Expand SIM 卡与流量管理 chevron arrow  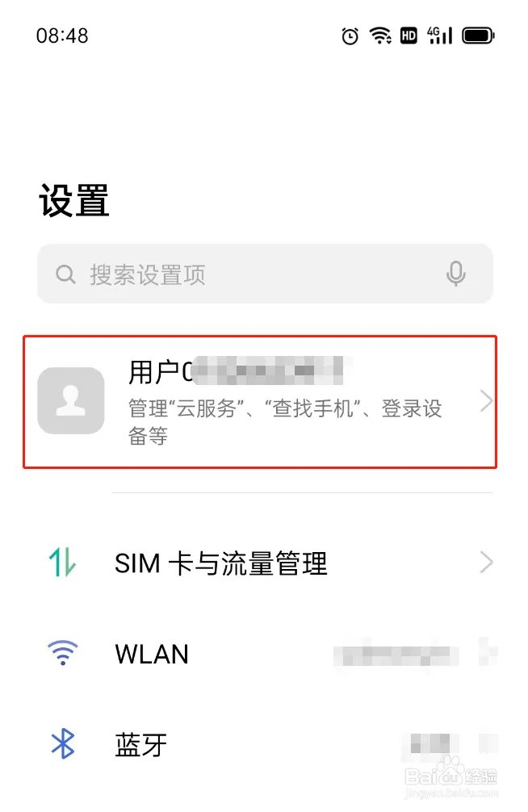(485, 563)
